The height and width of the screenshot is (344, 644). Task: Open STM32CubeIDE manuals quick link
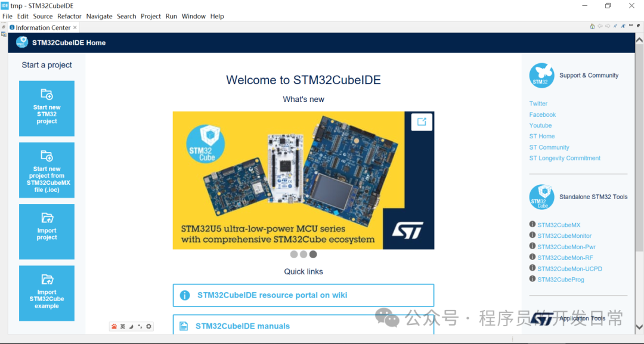[304, 325]
